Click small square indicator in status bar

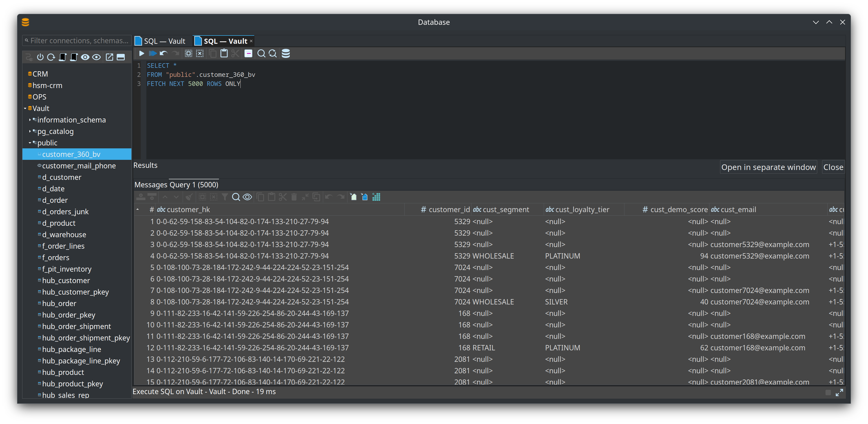pos(828,392)
